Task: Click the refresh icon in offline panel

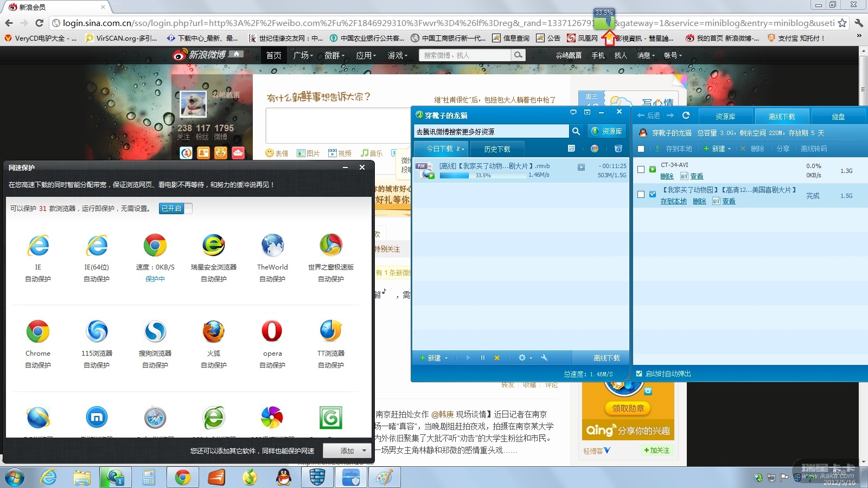Action: (x=686, y=115)
